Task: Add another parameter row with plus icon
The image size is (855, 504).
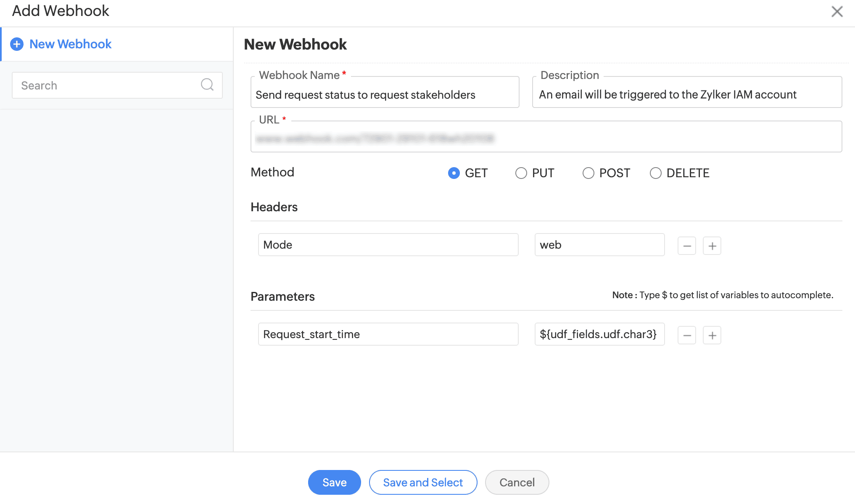Action: [x=712, y=335]
